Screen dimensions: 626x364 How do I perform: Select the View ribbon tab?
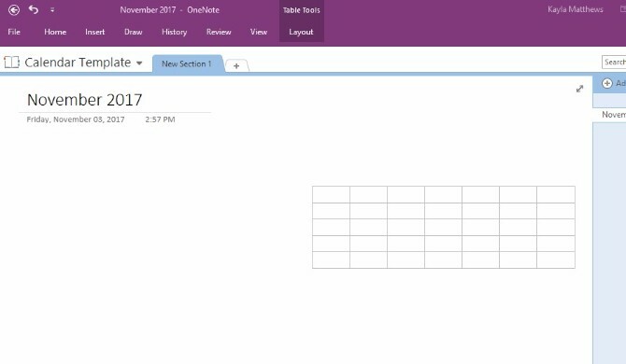259,32
